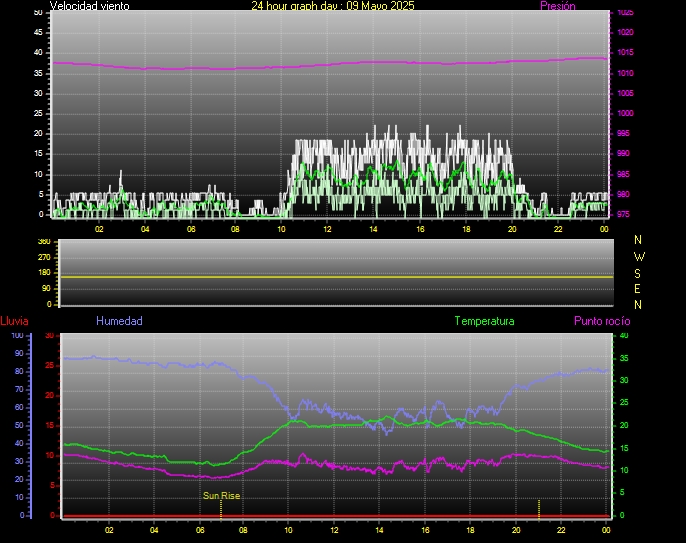This screenshot has width=686, height=543.
Task: Click the top 'N' wind direction label
Action: click(x=638, y=240)
